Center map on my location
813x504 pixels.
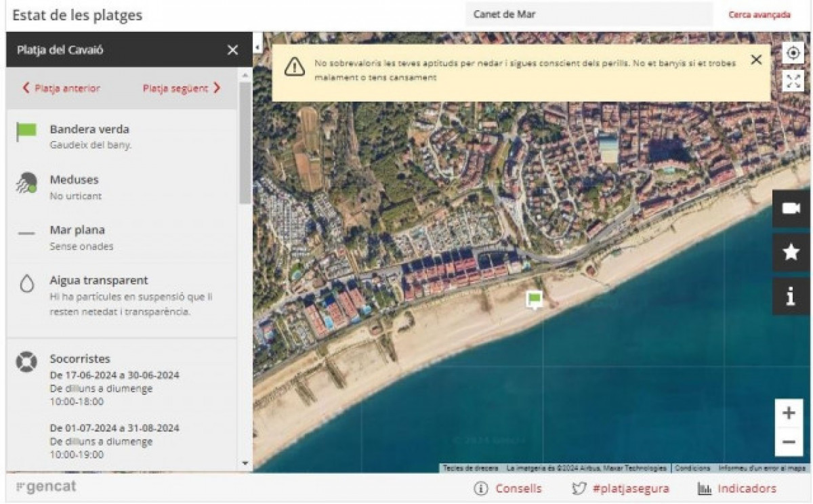tap(793, 53)
